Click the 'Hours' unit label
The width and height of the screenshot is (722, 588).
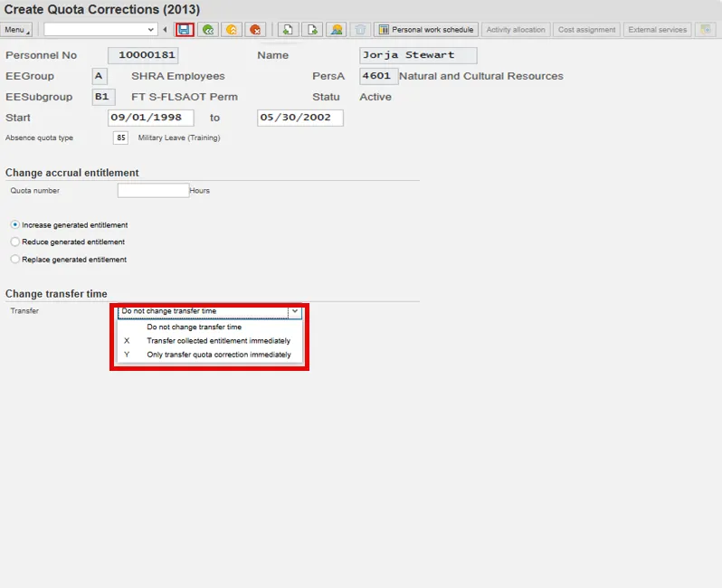tap(199, 191)
